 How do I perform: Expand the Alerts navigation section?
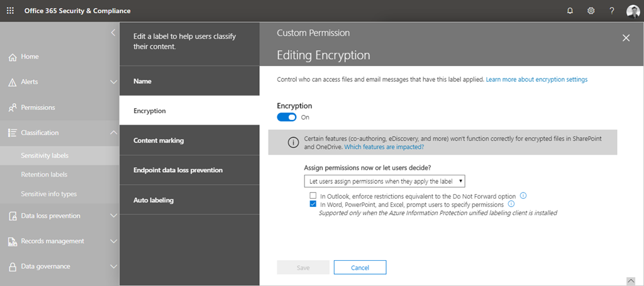[x=113, y=82]
